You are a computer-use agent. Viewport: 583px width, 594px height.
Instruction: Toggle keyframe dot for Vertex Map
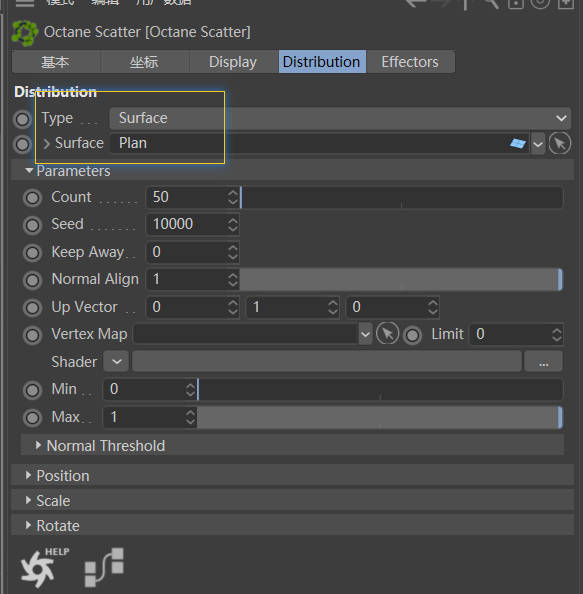point(32,335)
